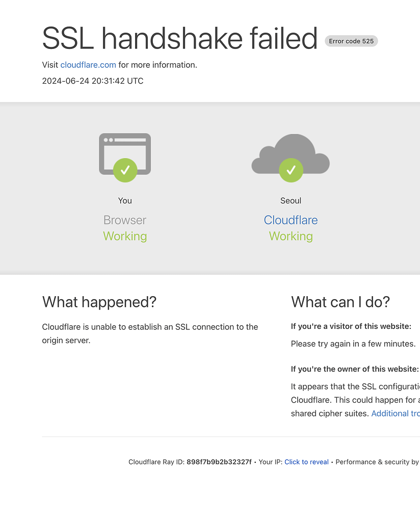Image resolution: width=420 pixels, height=522 pixels.
Task: Select the Error code 525 badge
Action: click(x=351, y=41)
